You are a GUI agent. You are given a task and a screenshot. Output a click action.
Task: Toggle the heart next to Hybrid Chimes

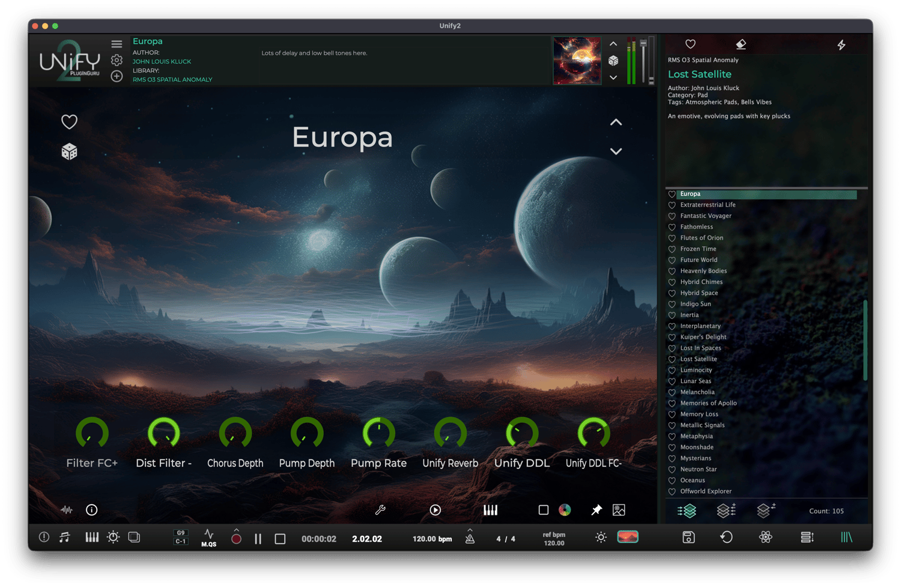pos(672,282)
